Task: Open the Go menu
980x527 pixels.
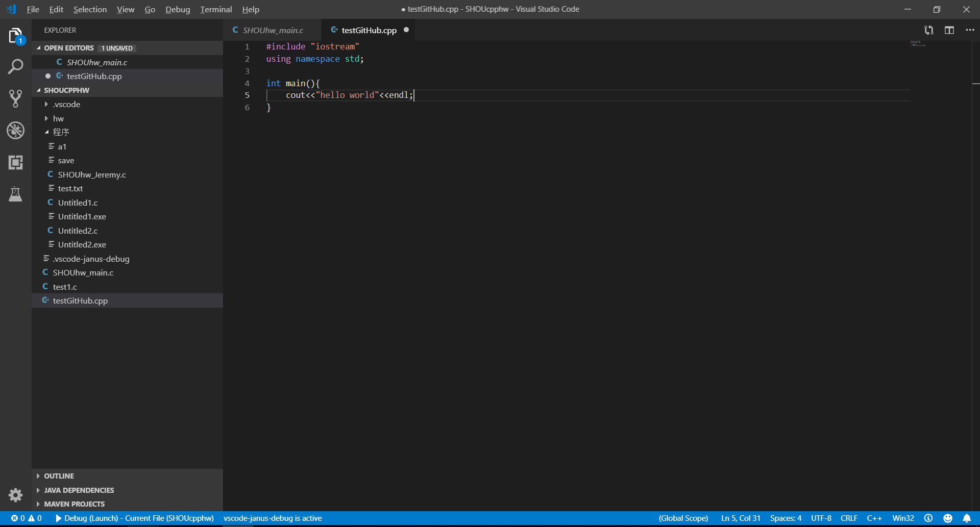Action: click(150, 9)
